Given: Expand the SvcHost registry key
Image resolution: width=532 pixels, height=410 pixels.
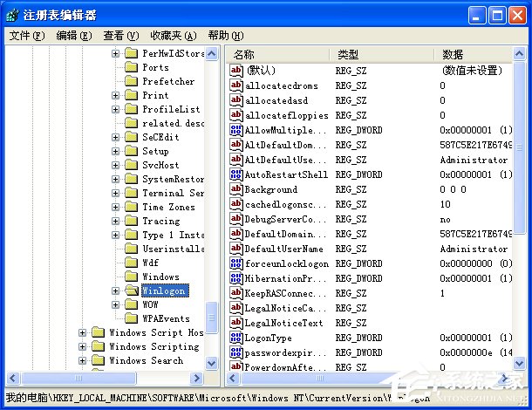Looking at the screenshot, I should coord(115,165).
